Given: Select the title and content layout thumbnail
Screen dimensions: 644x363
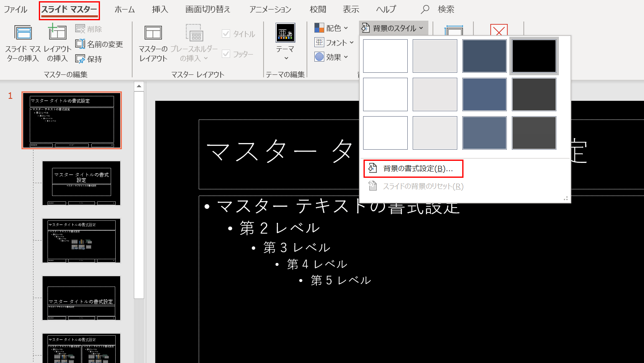Looking at the screenshot, I should (81, 241).
